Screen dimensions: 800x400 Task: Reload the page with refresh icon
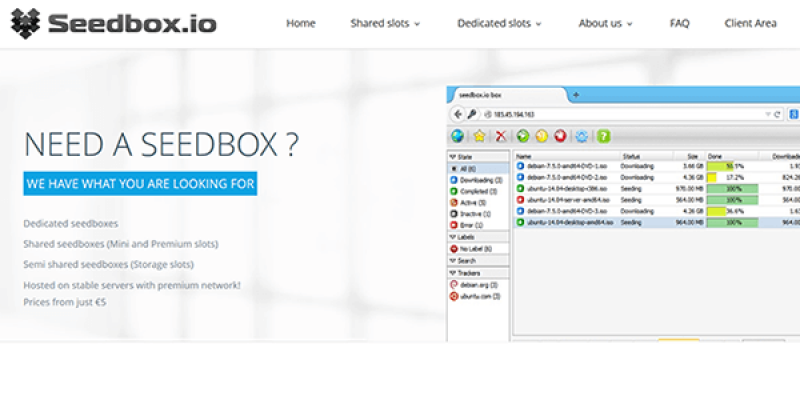coord(777,115)
